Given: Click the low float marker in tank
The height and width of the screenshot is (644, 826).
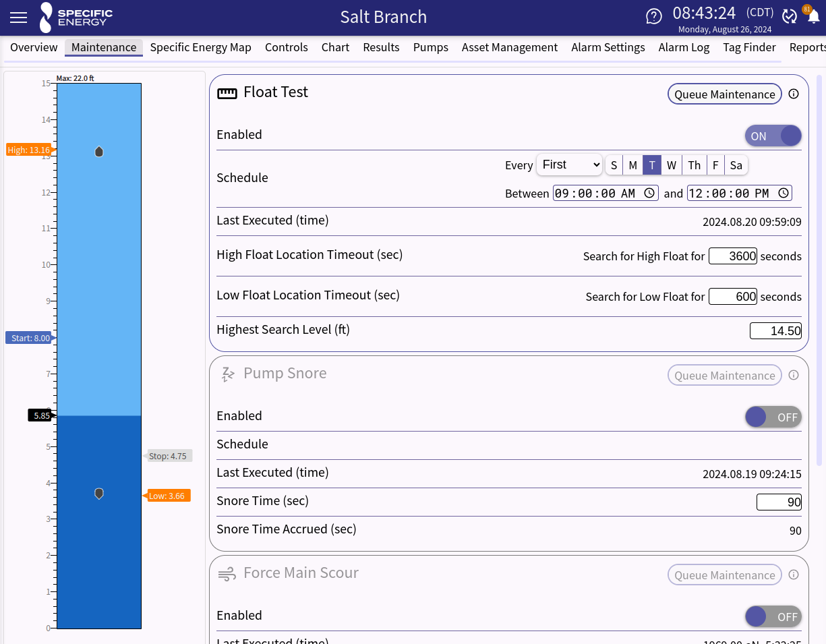Looking at the screenshot, I should coord(99,494).
